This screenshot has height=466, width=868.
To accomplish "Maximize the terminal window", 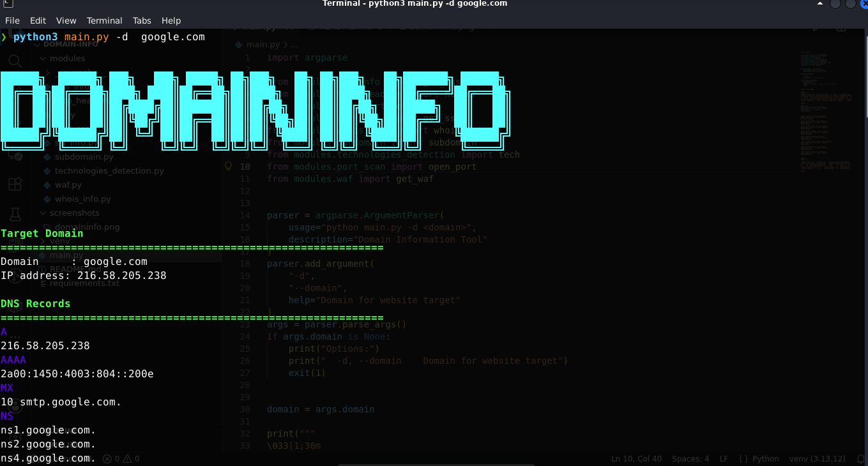I will click(x=850, y=4).
